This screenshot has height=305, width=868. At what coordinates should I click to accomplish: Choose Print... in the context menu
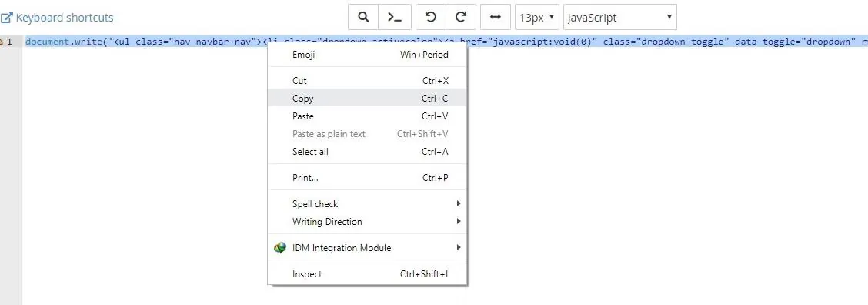coord(367,178)
